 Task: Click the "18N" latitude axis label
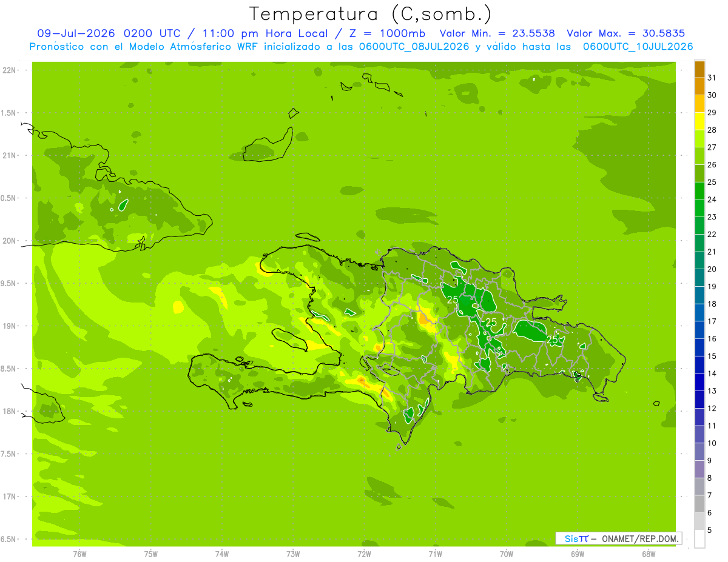coord(8,411)
